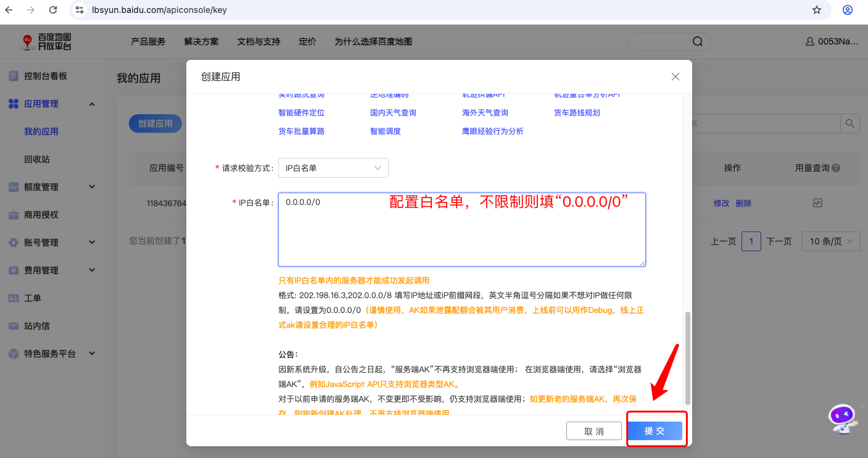Viewport: 868px width, 458px height.
Task: Click the magnifier icon in top search
Action: click(x=698, y=41)
